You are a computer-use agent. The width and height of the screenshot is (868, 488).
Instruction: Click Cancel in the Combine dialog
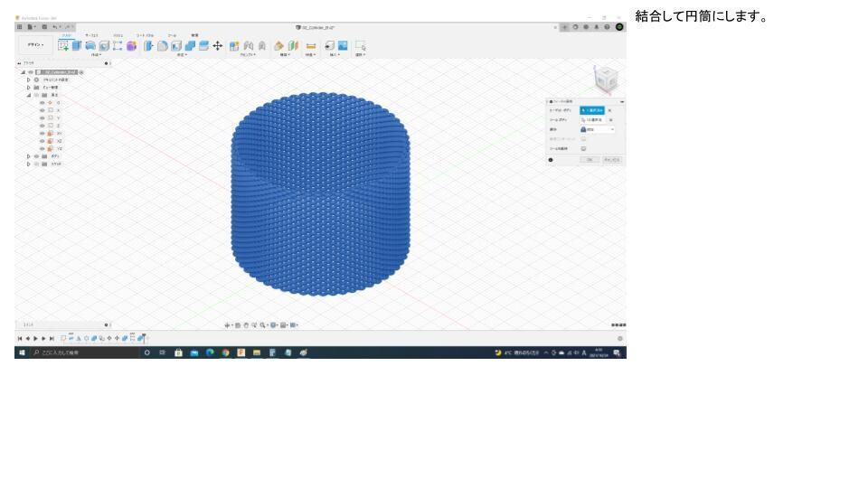(x=612, y=160)
